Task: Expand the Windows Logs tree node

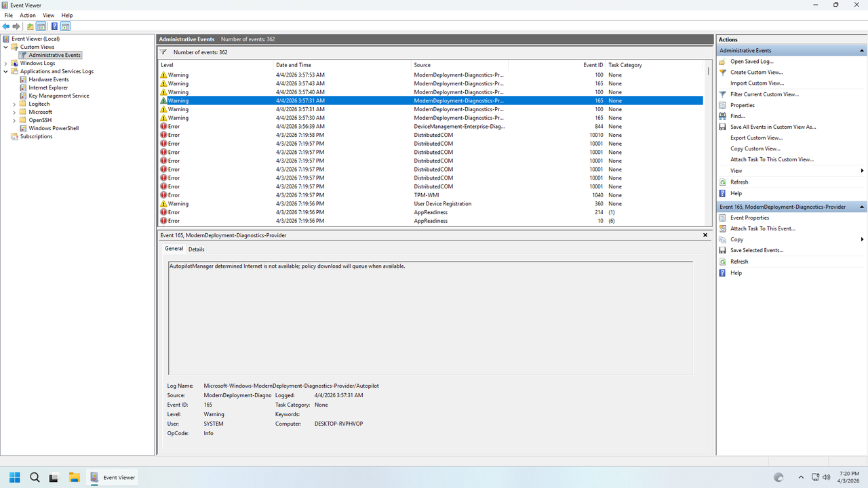Action: (5, 63)
